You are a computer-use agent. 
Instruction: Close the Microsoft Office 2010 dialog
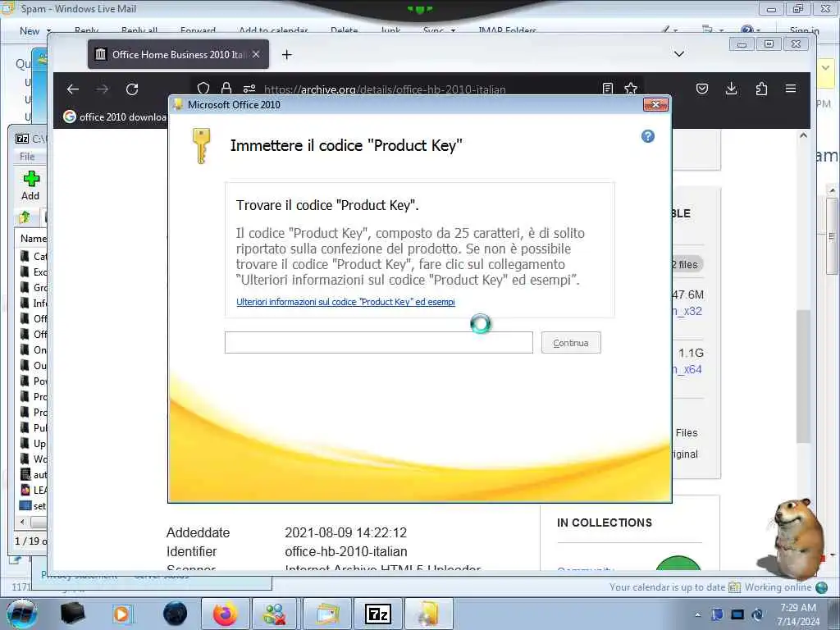pos(655,104)
